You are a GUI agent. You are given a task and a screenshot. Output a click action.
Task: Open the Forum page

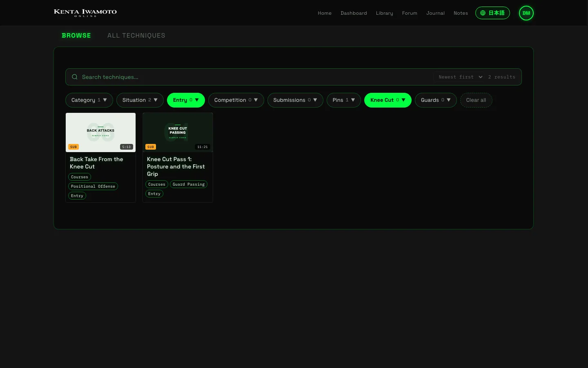coord(410,13)
